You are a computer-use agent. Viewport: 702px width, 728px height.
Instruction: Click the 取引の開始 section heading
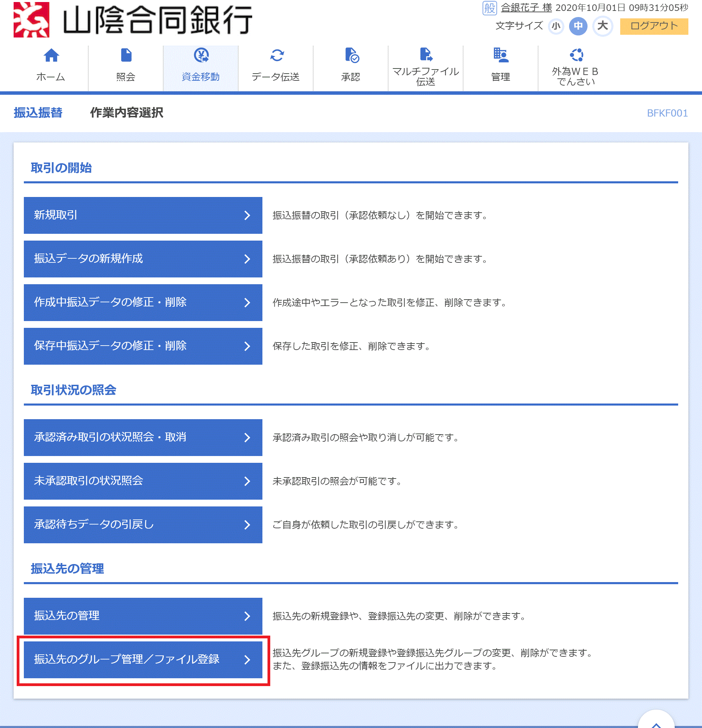pos(61,168)
